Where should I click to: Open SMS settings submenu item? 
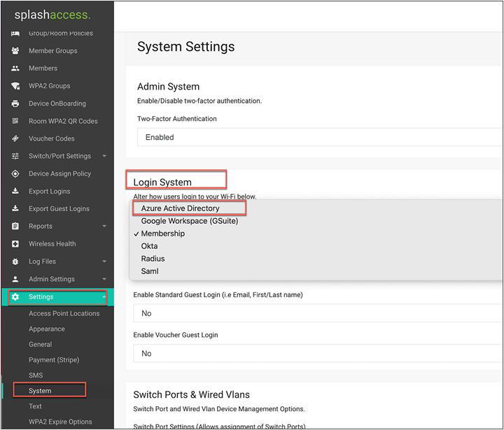36,375
